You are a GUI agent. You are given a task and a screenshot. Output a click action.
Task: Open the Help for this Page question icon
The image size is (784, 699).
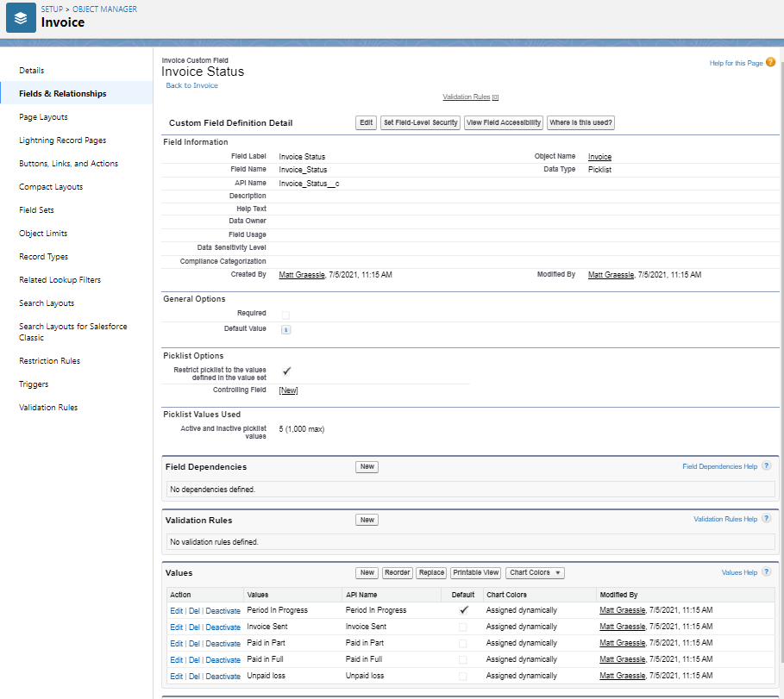pos(770,62)
